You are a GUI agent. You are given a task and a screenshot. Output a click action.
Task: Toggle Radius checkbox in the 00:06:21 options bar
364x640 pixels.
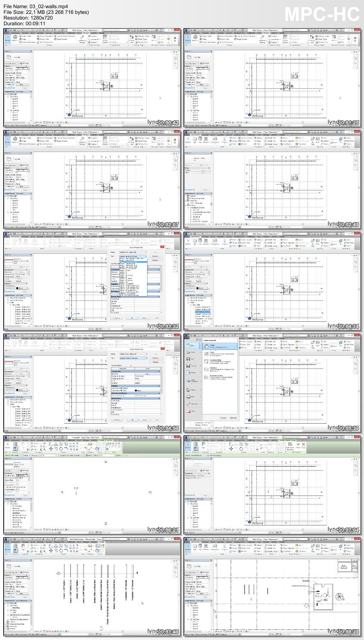(116, 456)
